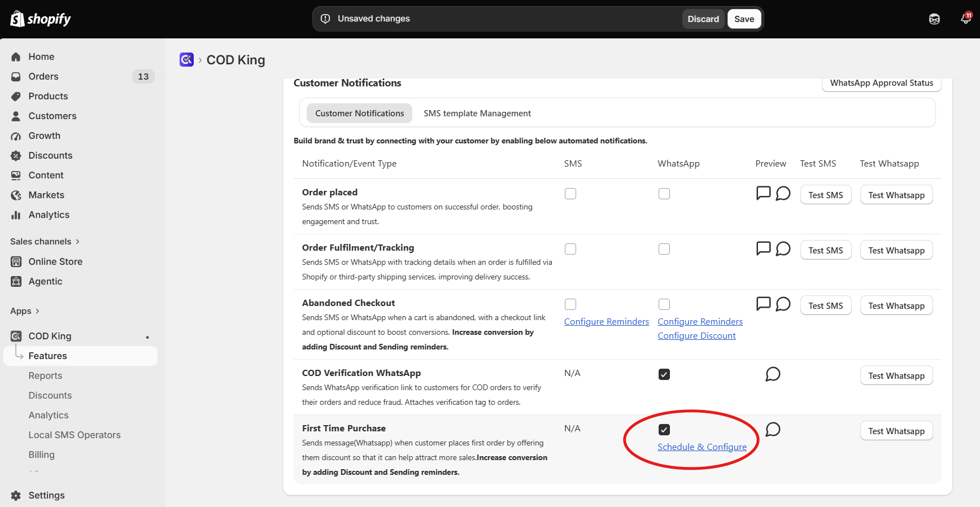980x507 pixels.
Task: Click the Orders inbox icon
Action: click(16, 76)
